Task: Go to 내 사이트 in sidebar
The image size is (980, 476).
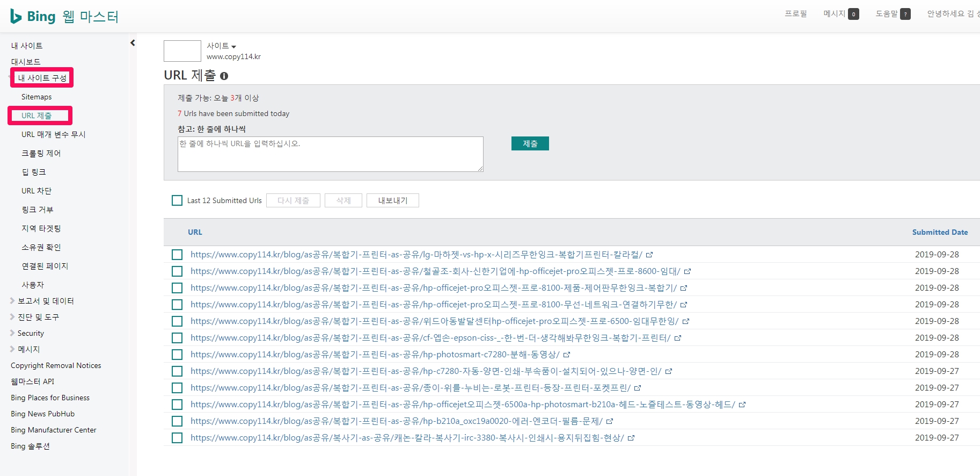Action: (27, 46)
